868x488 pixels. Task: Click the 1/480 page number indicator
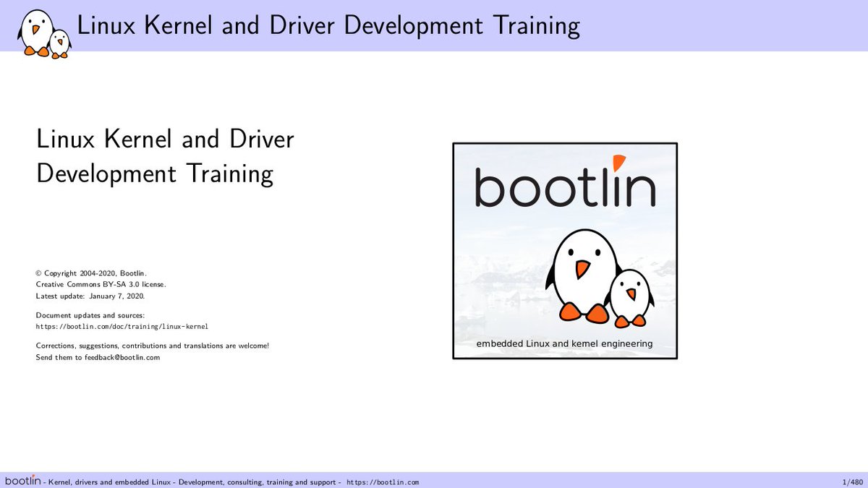[x=851, y=482]
